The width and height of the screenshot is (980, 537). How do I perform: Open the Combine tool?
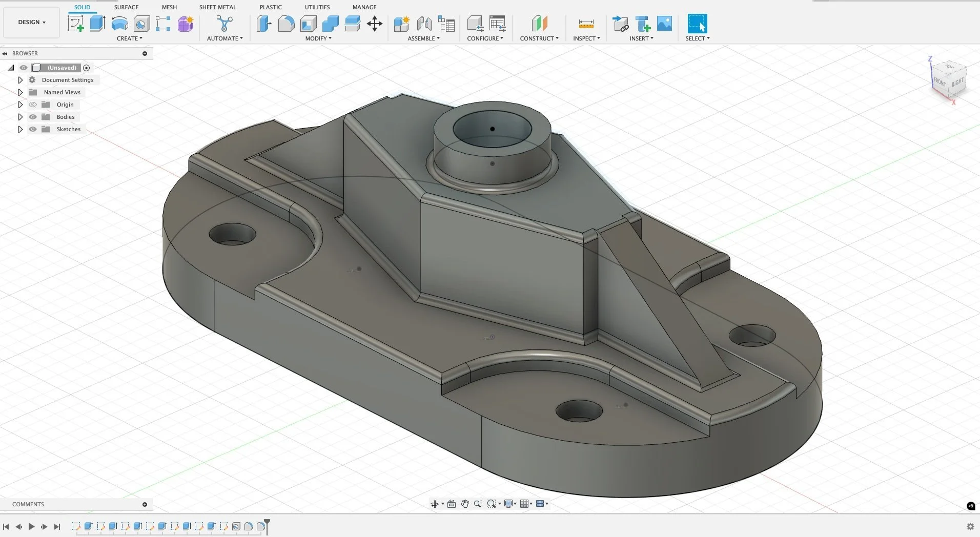[x=331, y=24]
